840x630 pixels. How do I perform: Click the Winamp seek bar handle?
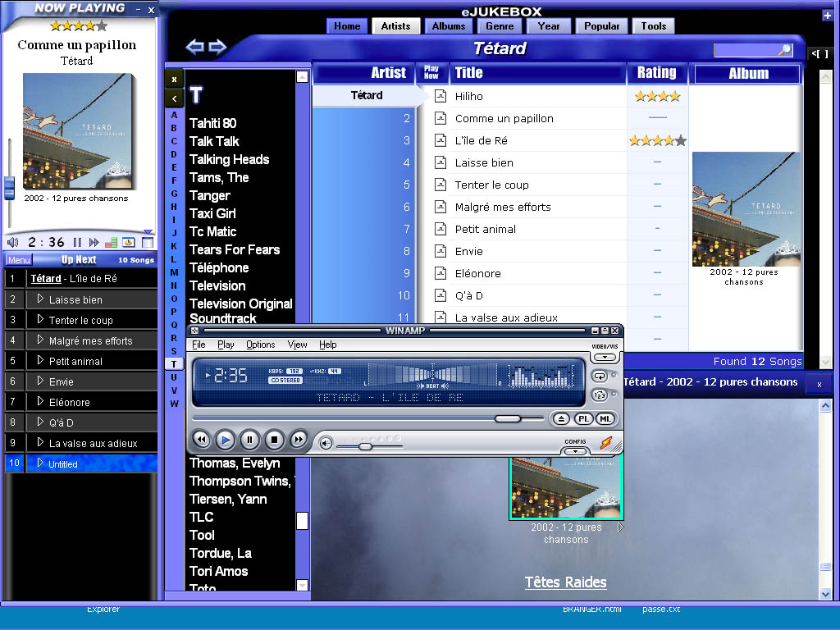coord(507,418)
